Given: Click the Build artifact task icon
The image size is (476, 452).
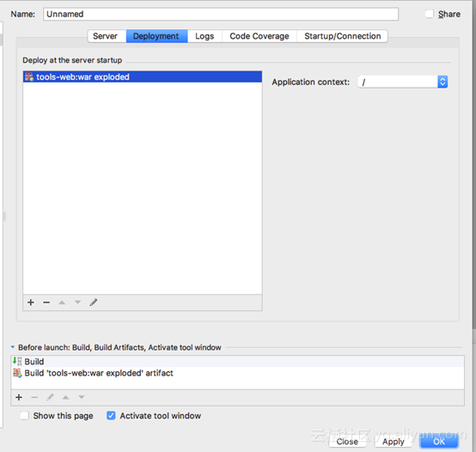Looking at the screenshot, I should pyautogui.click(x=17, y=373).
